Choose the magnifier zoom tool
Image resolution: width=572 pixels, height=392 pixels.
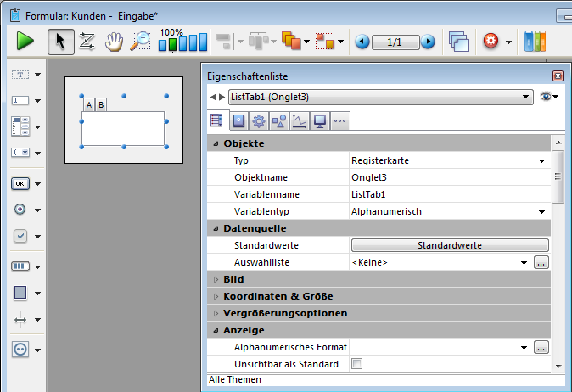tap(140, 41)
